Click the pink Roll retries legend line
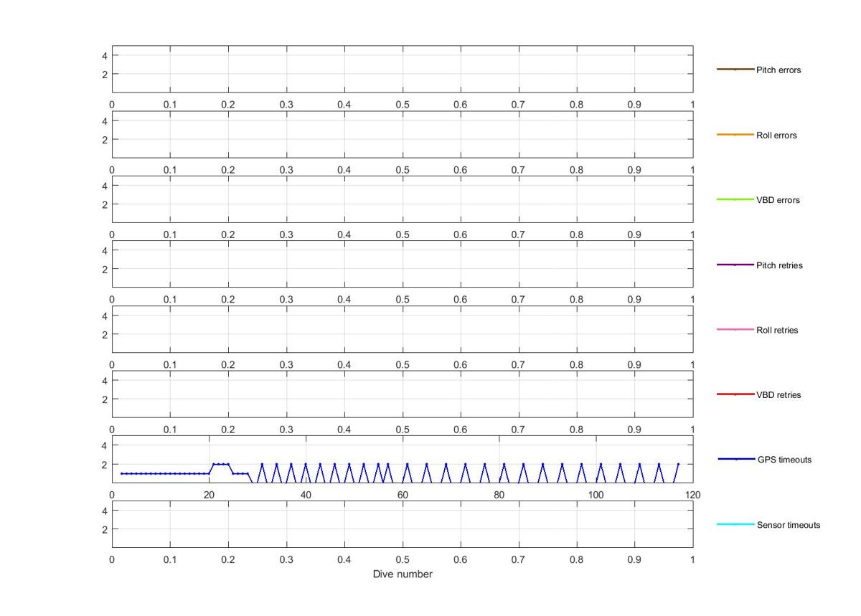Image resolution: width=861 pixels, height=616 pixels. tap(735, 330)
